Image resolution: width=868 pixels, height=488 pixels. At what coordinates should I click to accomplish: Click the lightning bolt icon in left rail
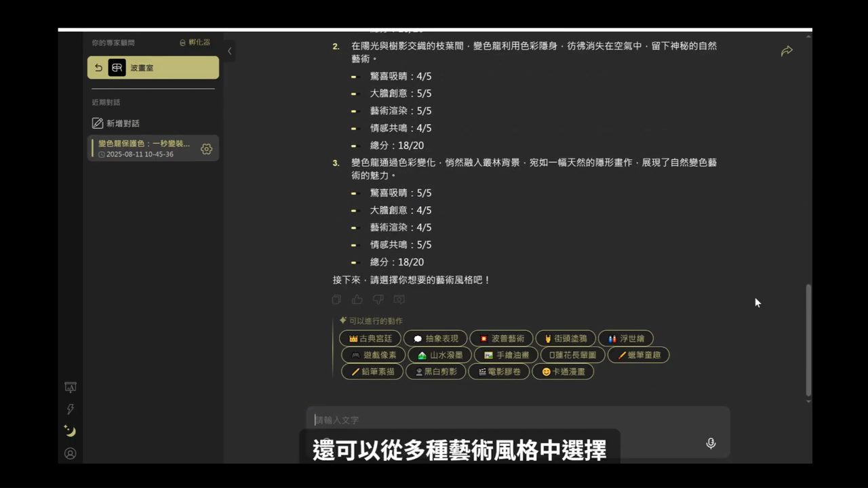pos(71,409)
